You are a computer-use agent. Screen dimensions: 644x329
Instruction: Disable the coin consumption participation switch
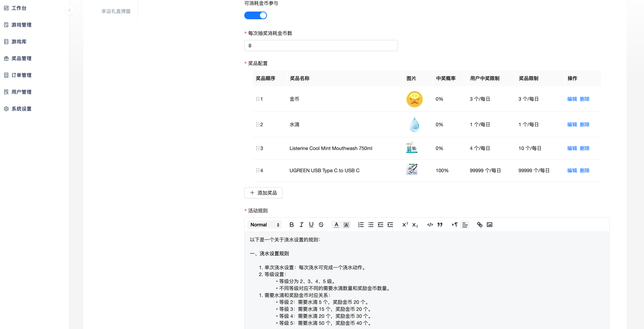[255, 16]
